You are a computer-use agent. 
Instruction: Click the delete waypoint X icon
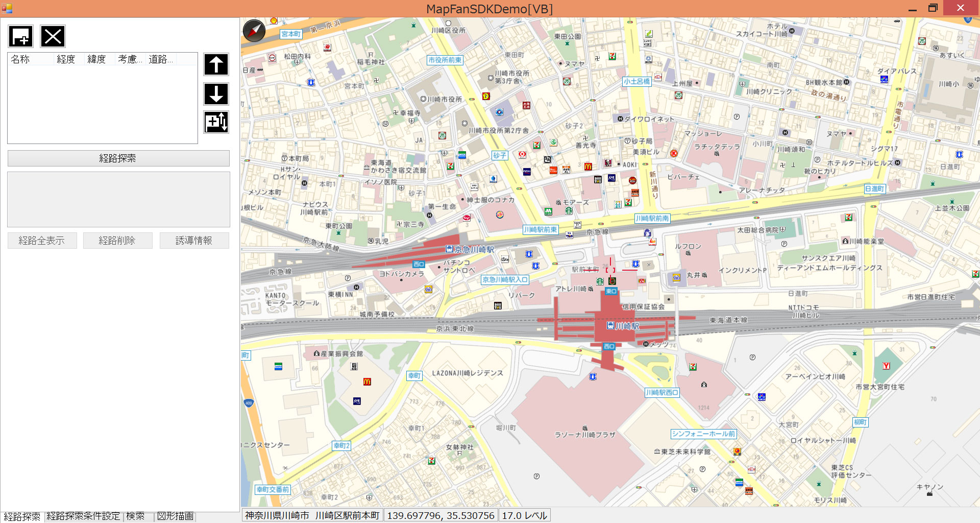click(x=53, y=36)
